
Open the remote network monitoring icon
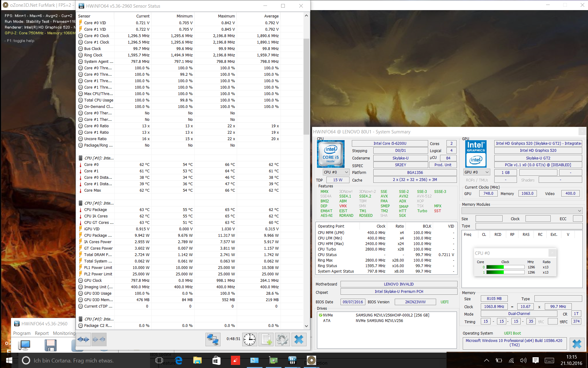coord(213,339)
